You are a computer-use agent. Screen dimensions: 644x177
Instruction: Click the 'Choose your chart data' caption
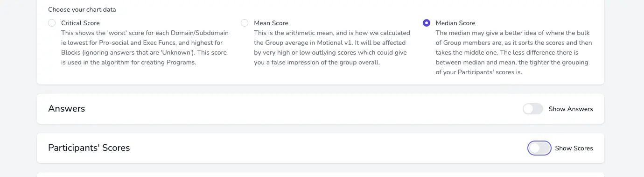(x=82, y=9)
